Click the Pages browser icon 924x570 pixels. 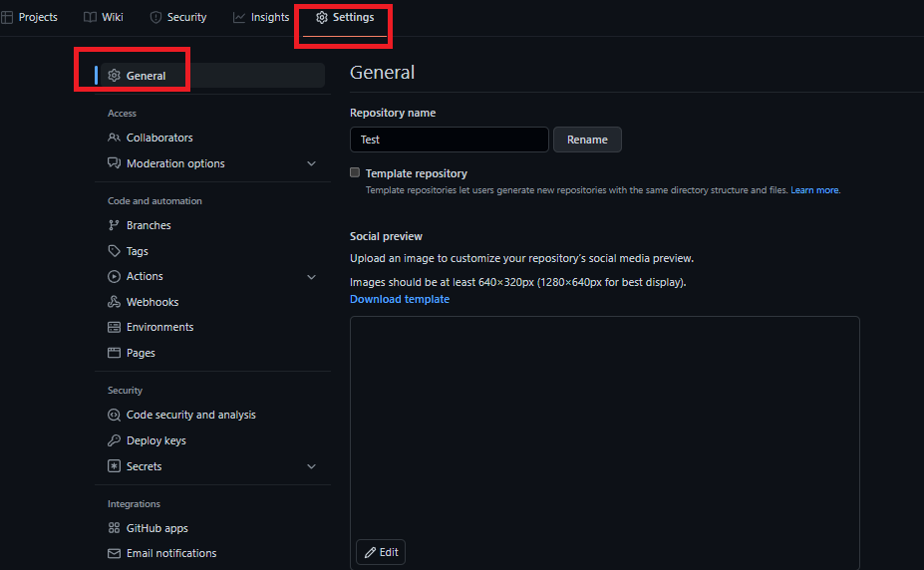(114, 353)
